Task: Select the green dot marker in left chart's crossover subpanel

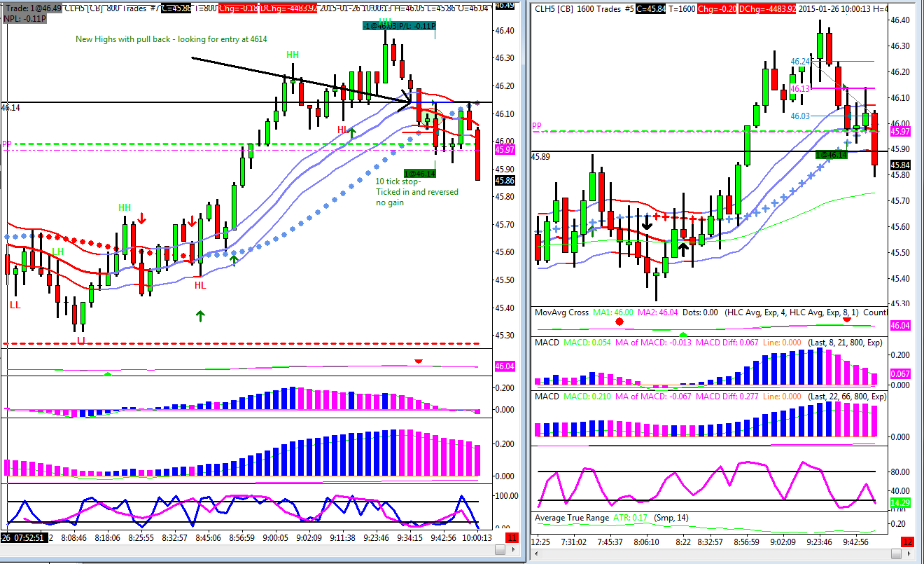Action: click(108, 374)
